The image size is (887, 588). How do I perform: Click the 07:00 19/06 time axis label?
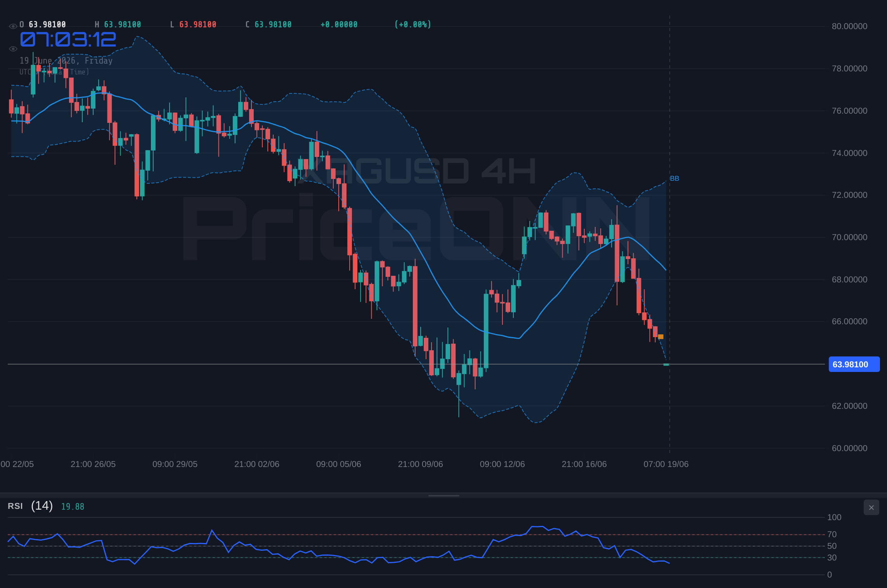(666, 464)
